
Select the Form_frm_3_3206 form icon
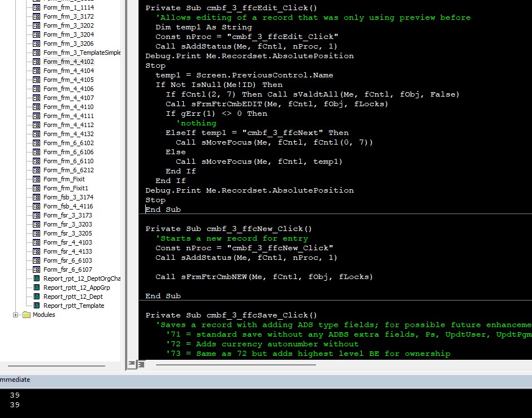(36, 43)
